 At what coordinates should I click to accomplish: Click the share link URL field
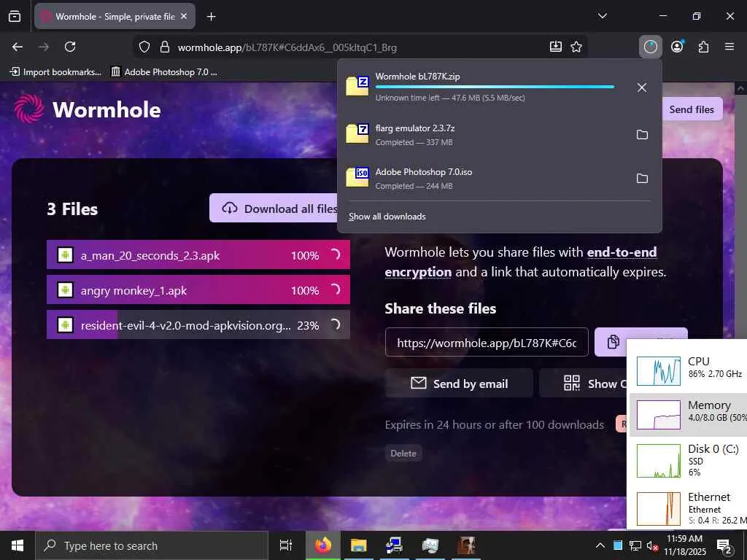[x=487, y=343]
